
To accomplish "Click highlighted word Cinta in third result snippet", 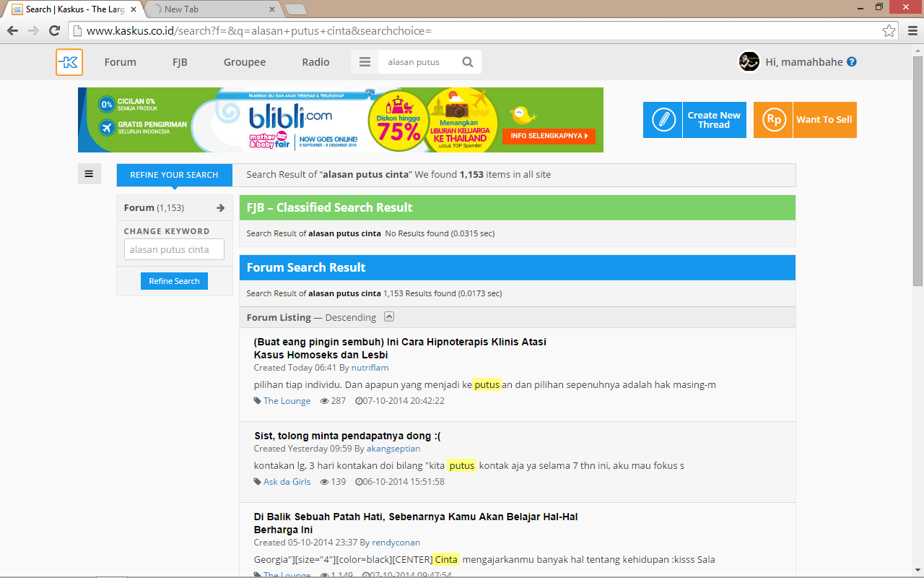I will coord(446,559).
